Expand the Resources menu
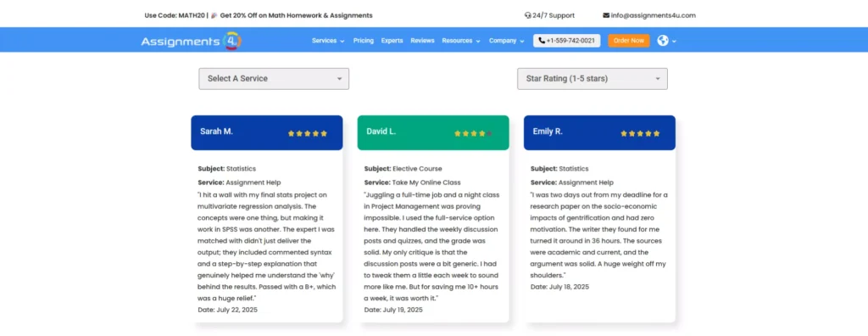The height and width of the screenshot is (336, 868). click(461, 41)
